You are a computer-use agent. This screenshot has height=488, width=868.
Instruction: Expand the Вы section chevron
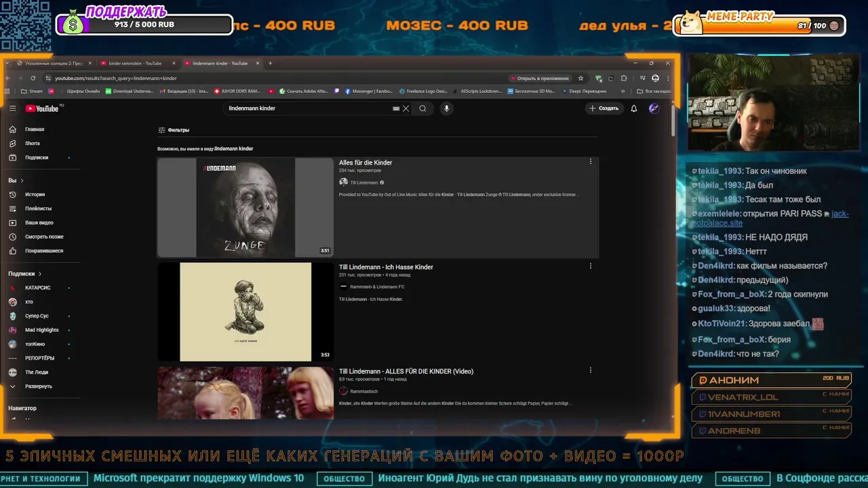pyautogui.click(x=22, y=180)
